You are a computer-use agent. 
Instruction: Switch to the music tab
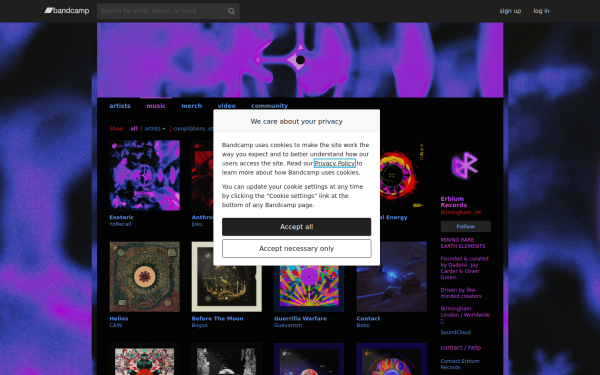pos(156,106)
